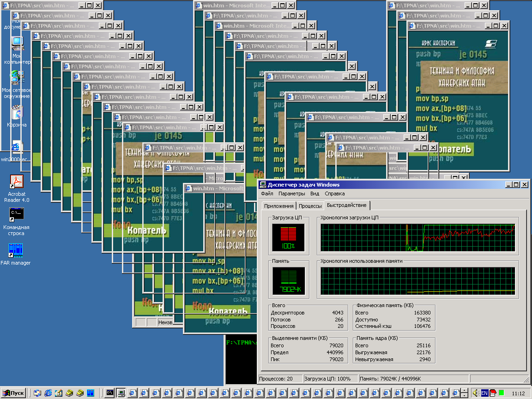Click the Доступно value 73432

pyautogui.click(x=423, y=320)
